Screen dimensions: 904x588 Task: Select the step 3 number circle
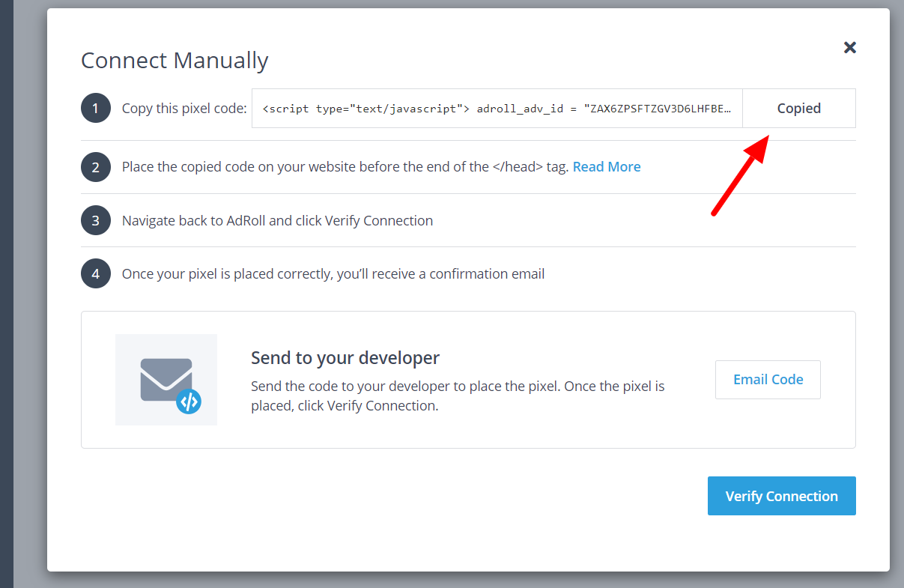[96, 221]
